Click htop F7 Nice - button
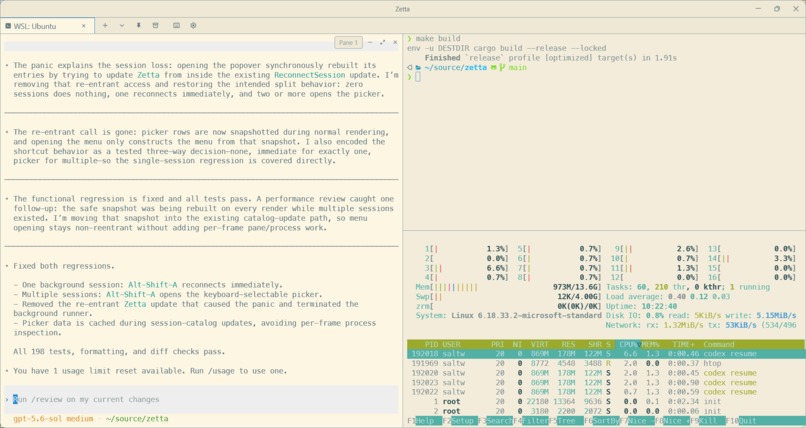 [x=637, y=421]
